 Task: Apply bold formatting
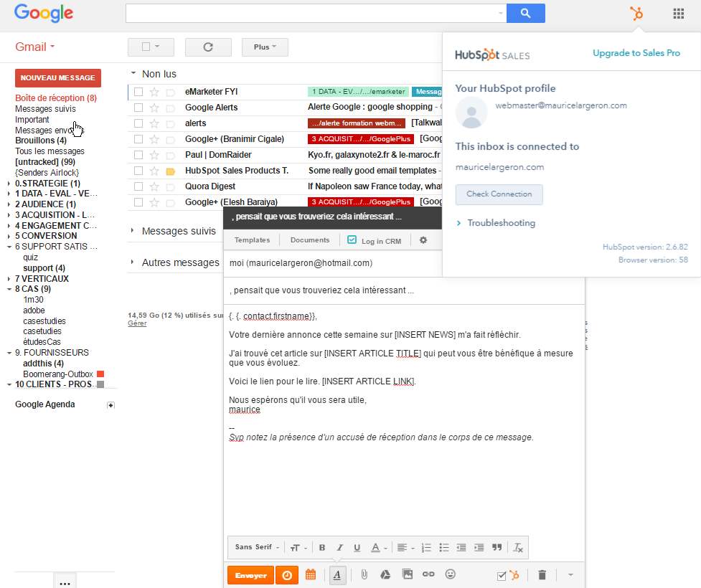click(322, 548)
